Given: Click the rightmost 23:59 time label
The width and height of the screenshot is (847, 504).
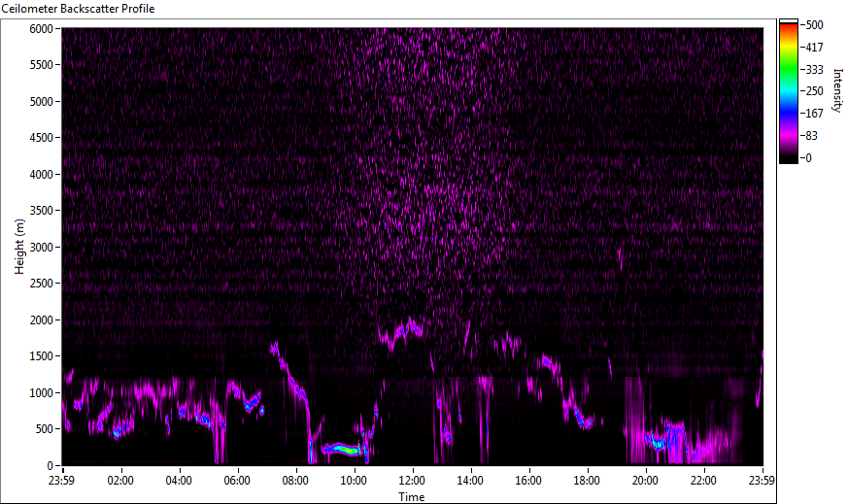Looking at the screenshot, I should coord(762,481).
